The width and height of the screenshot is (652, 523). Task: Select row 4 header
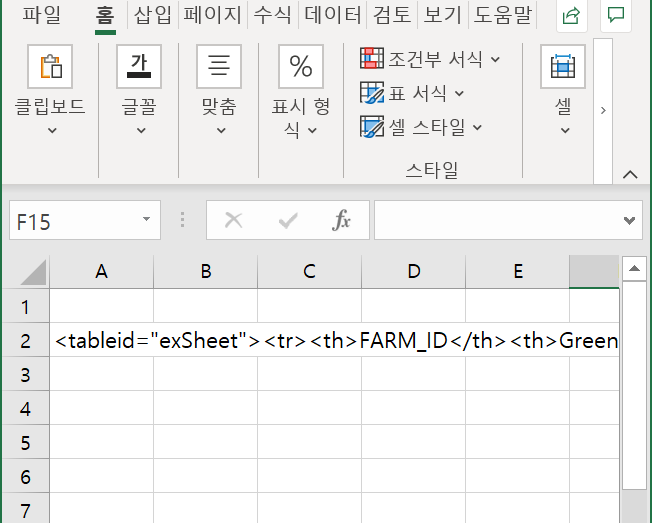(x=26, y=409)
